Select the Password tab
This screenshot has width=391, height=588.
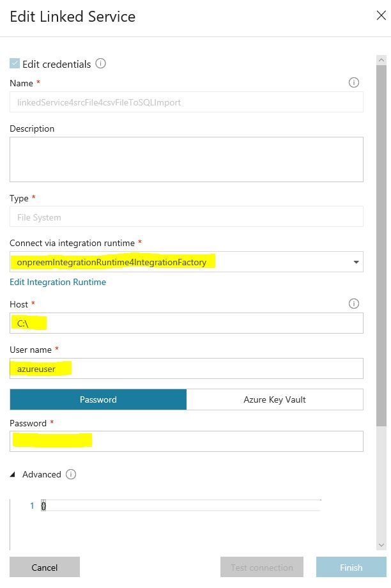tap(98, 399)
